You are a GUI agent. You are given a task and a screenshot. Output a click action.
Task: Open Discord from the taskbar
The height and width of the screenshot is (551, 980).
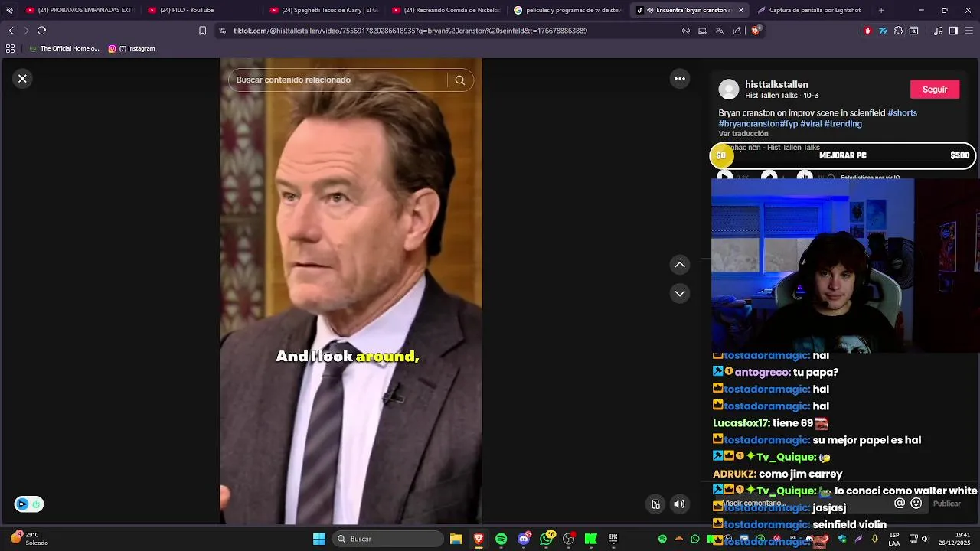click(x=524, y=539)
